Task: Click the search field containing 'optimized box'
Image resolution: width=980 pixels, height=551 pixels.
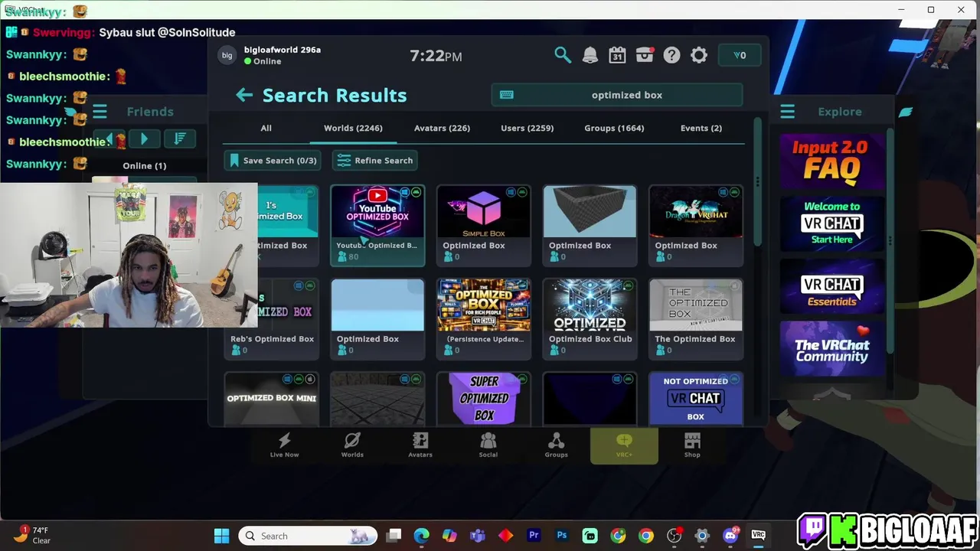Action: (617, 95)
